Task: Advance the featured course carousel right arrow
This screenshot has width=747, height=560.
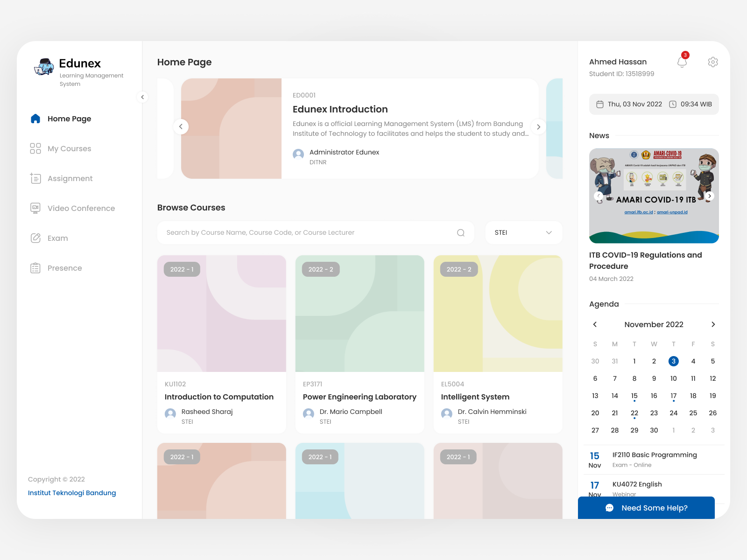Action: [x=539, y=126]
